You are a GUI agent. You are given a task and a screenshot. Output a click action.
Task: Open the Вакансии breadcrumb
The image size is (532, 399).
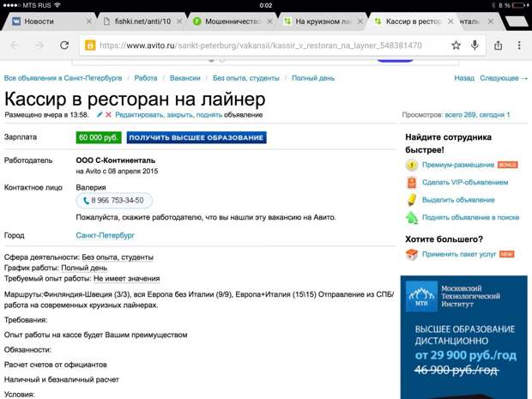click(184, 78)
